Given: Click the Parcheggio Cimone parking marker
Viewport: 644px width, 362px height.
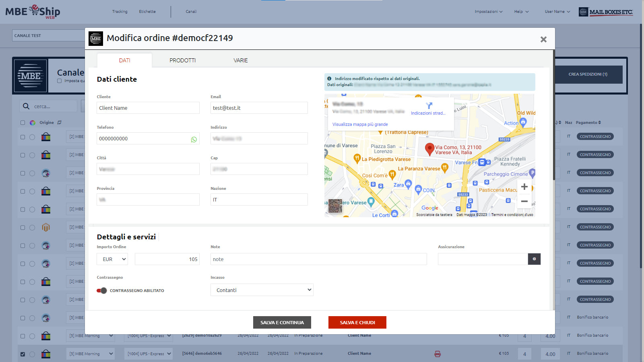Looking at the screenshot, I should [532, 173].
